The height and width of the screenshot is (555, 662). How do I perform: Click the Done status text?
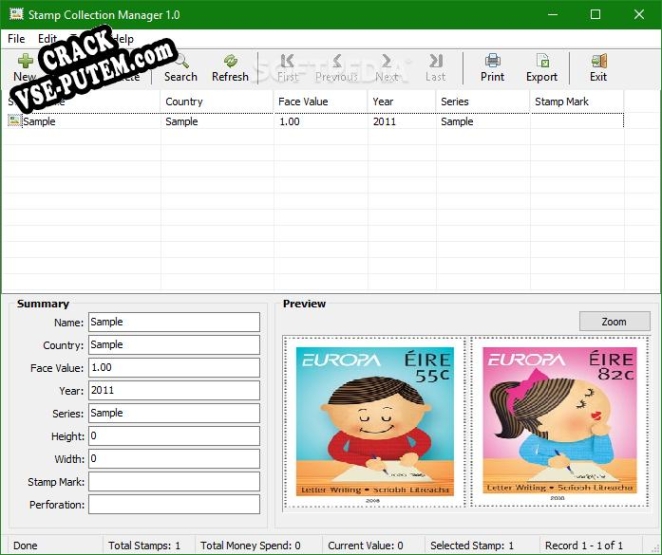click(25, 546)
